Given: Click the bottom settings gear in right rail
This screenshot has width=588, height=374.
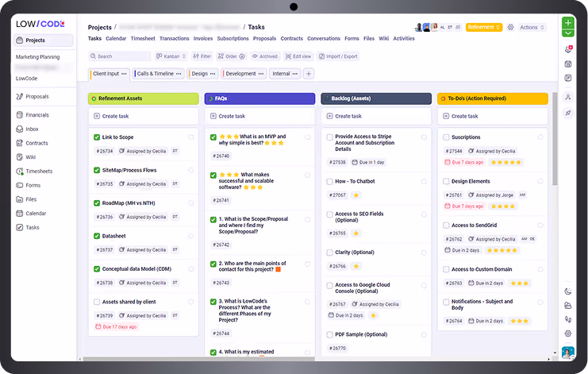Looking at the screenshot, I should (567, 334).
